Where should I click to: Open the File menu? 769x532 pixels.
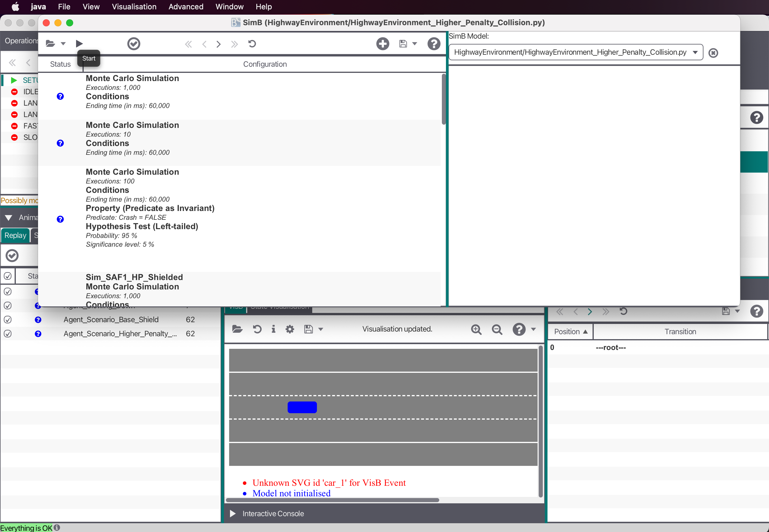(x=64, y=7)
